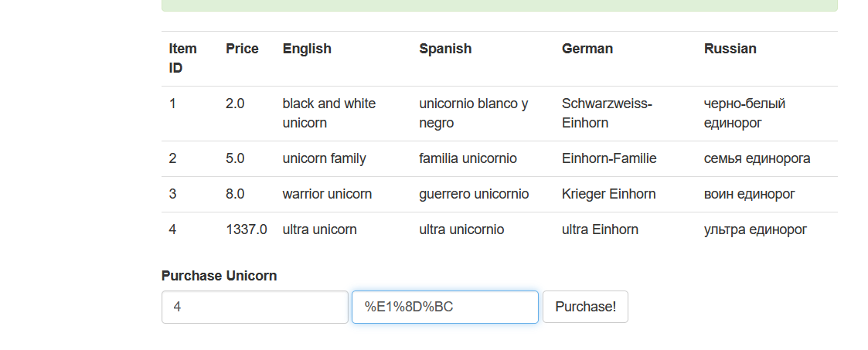
Task: Select the Price column header
Action: (242, 49)
